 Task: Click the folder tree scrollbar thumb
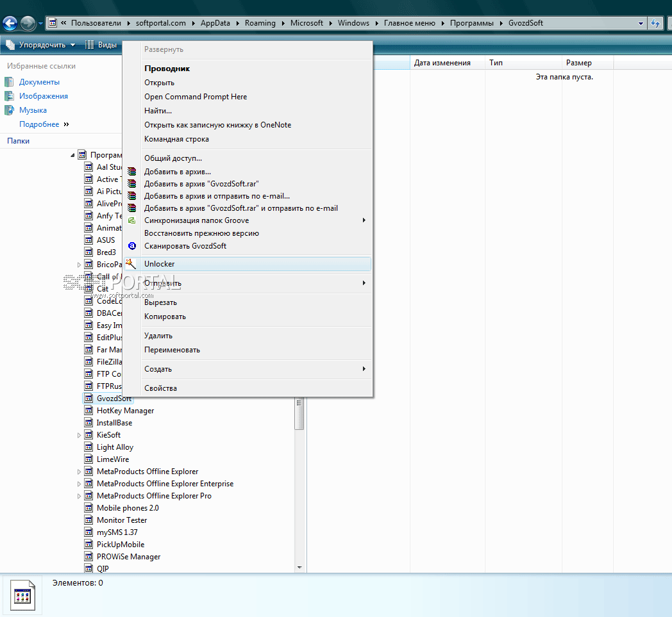pos(299,414)
